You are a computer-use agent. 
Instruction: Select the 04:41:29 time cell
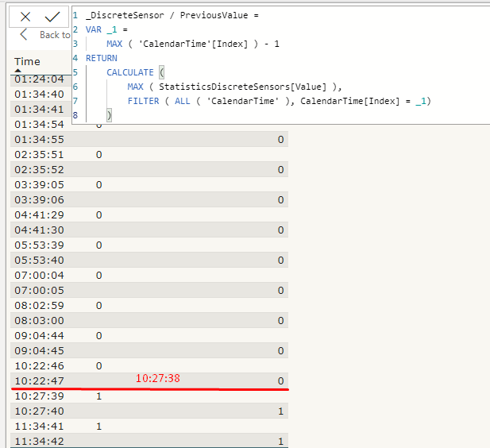pyautogui.click(x=39, y=214)
